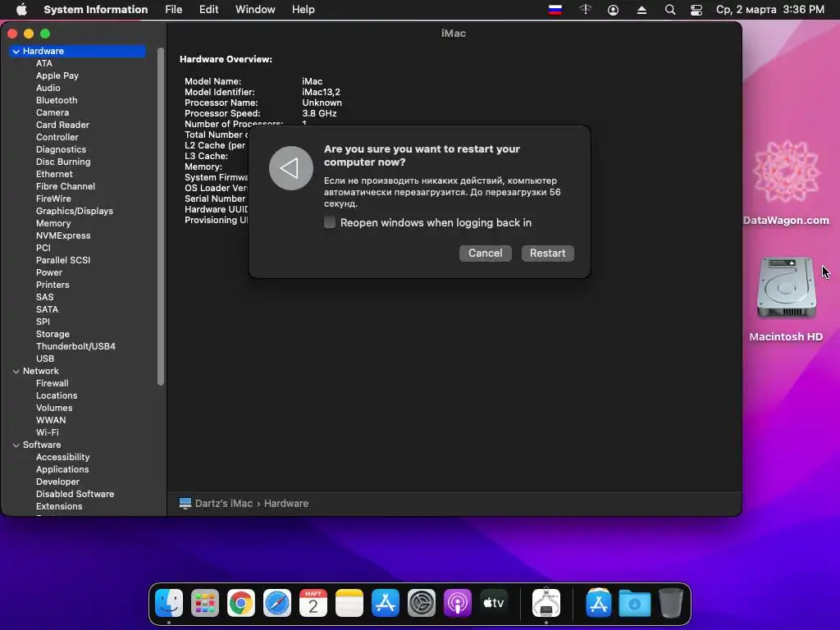Open the Edit menu
840x630 pixels.
pos(209,10)
